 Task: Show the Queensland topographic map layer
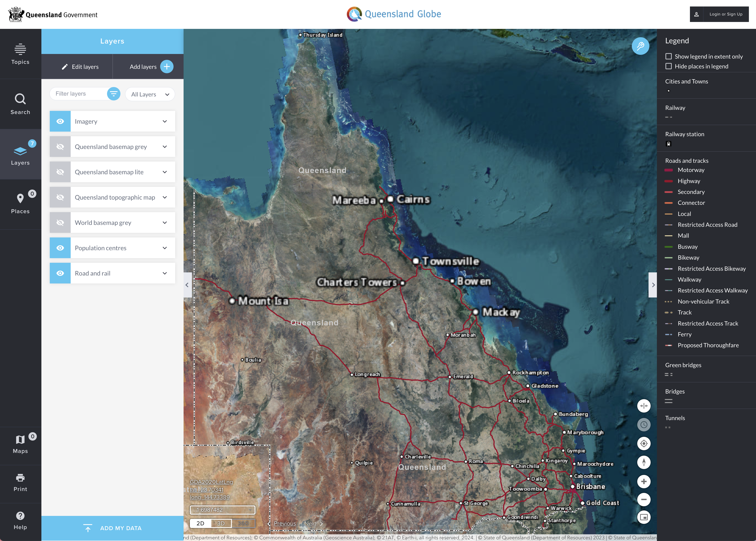(x=60, y=197)
